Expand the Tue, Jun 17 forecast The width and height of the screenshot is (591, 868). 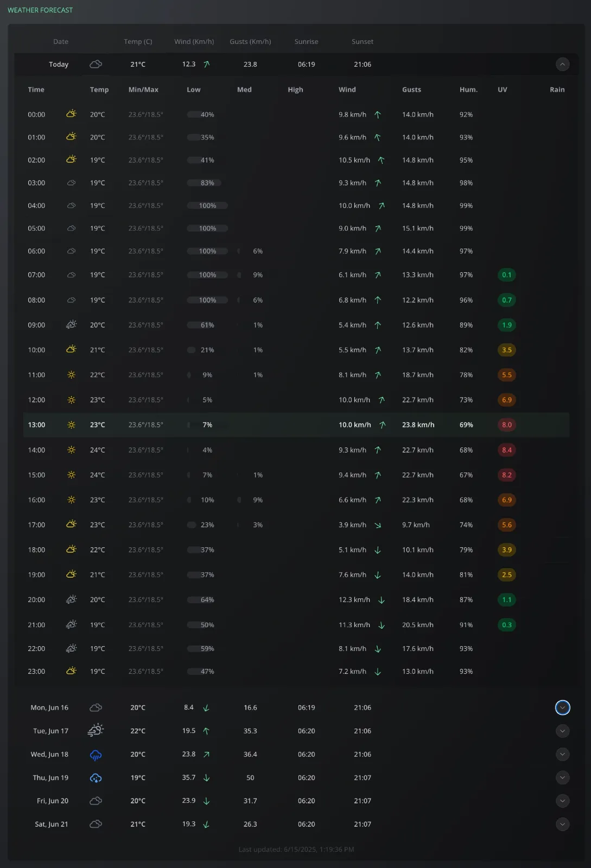(562, 731)
